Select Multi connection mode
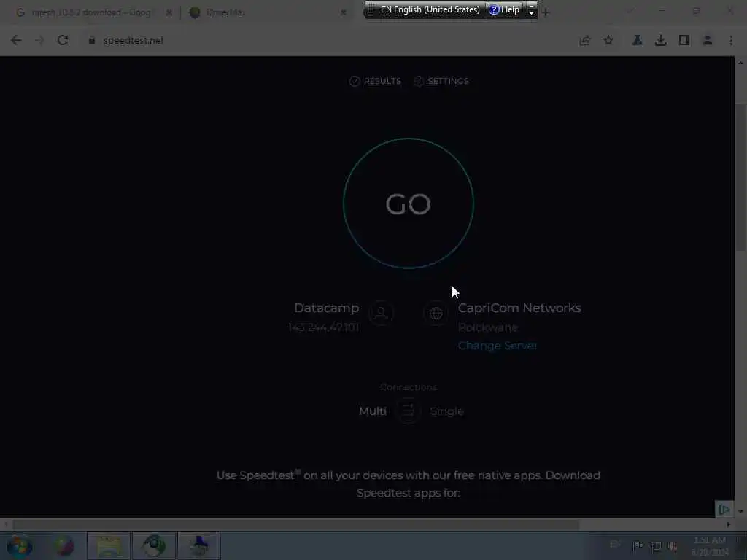Screen dimensions: 747x560 [x=373, y=411]
